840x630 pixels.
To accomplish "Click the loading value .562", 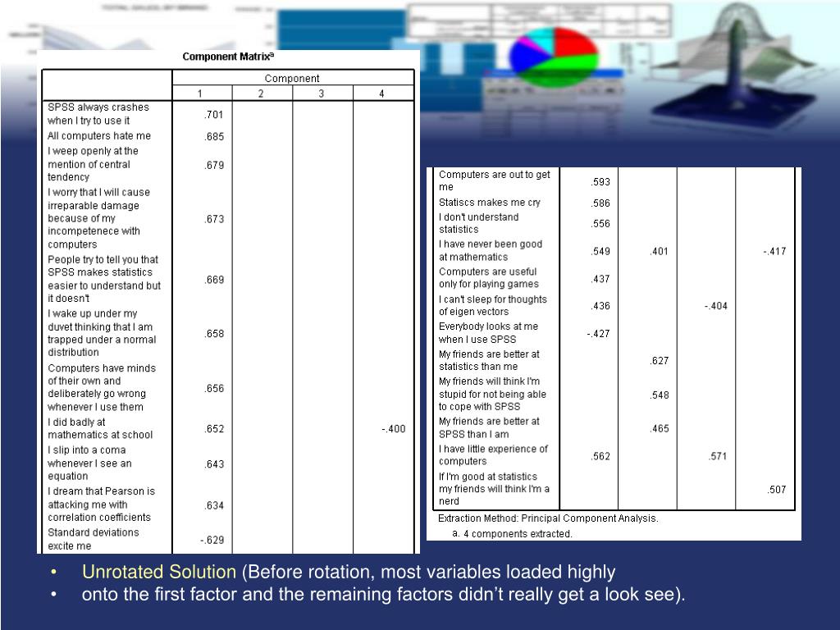I will point(600,456).
